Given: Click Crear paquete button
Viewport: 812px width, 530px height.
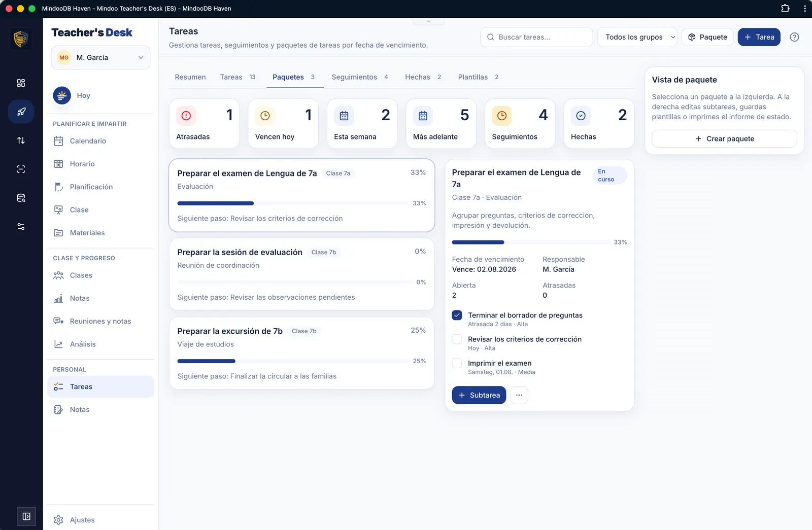Looking at the screenshot, I should point(724,138).
